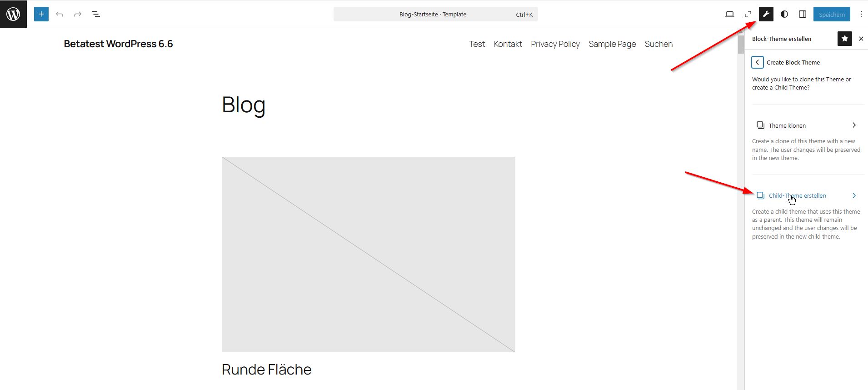
Task: Open the WordPress logo site menu
Action: (13, 14)
